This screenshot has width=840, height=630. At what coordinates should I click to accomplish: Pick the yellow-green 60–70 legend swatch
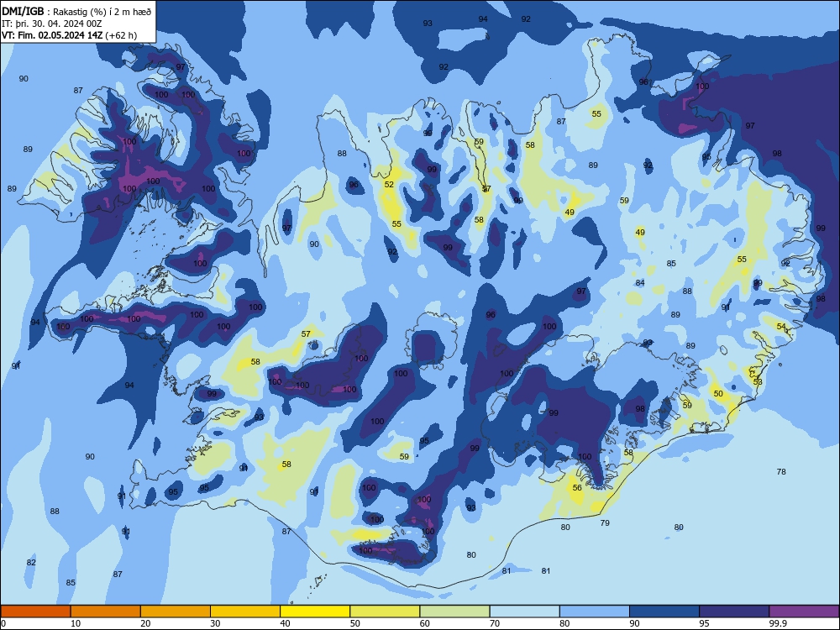pyautogui.click(x=454, y=612)
